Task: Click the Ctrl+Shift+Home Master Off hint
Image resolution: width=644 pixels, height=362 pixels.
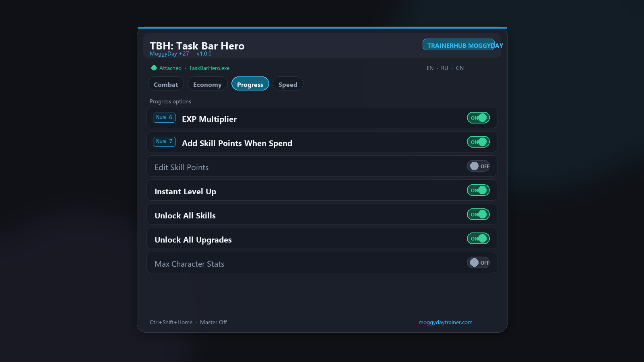Action: tap(188, 322)
